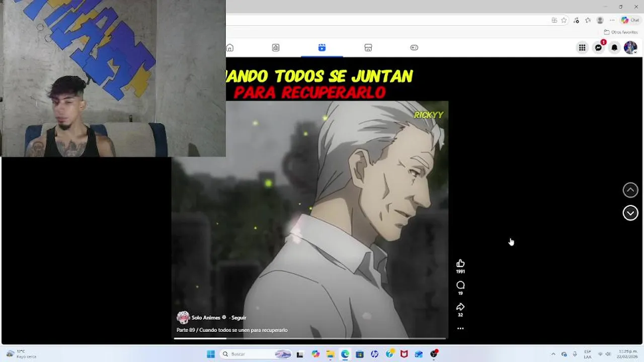Open the account profile picture menu

630,48
